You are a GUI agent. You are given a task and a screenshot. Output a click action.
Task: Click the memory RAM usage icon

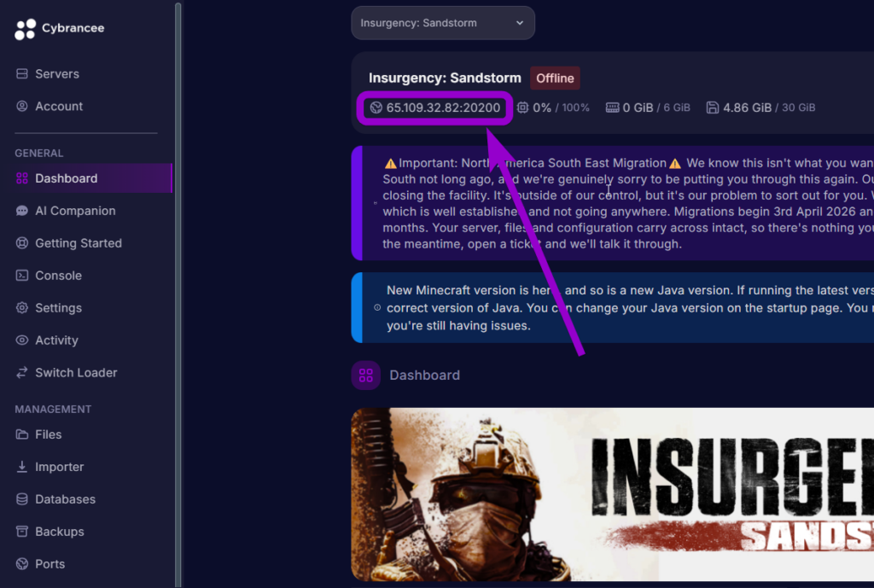[612, 108]
